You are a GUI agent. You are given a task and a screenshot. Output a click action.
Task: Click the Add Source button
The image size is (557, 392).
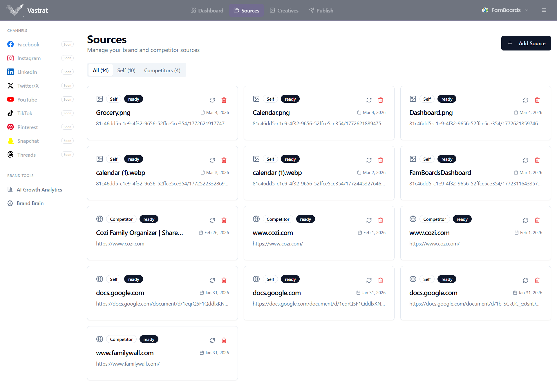pyautogui.click(x=526, y=43)
